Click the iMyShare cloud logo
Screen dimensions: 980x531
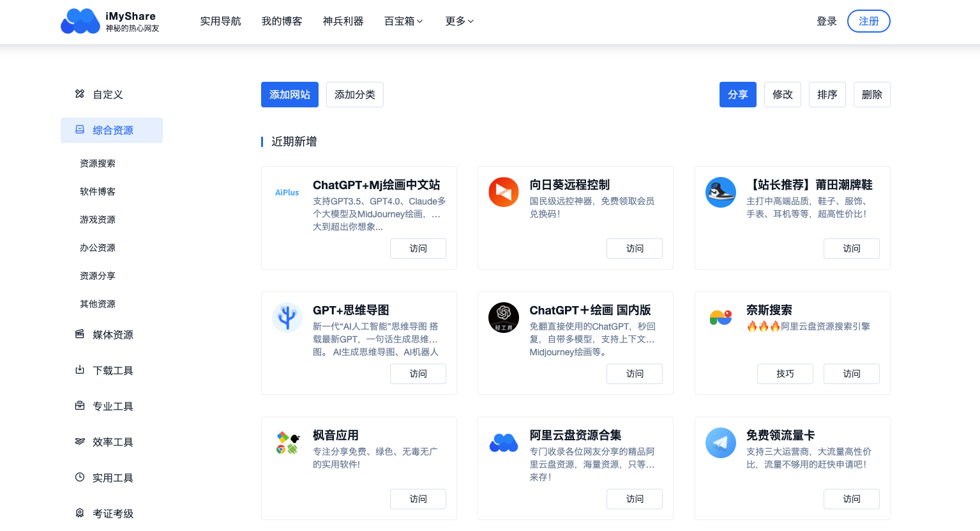[80, 21]
